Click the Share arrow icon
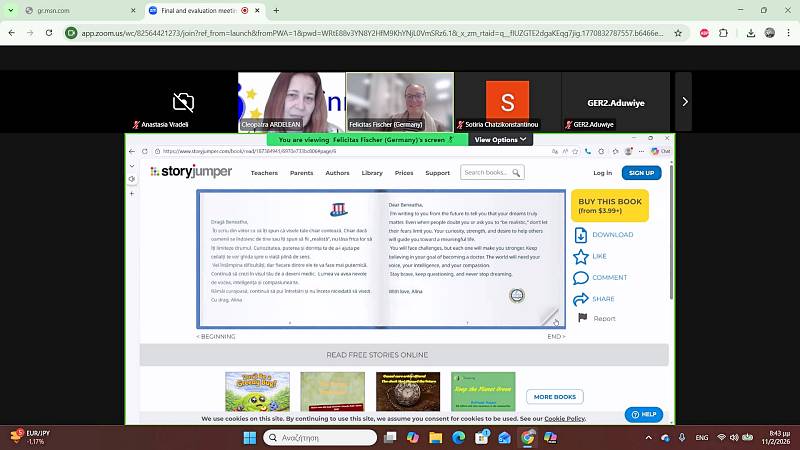This screenshot has height=450, width=800. pos(581,299)
